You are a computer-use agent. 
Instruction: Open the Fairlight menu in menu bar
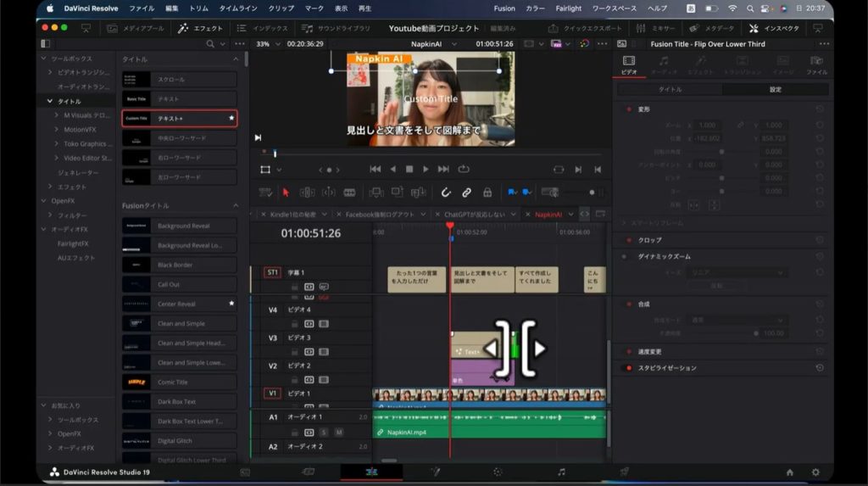tap(568, 8)
